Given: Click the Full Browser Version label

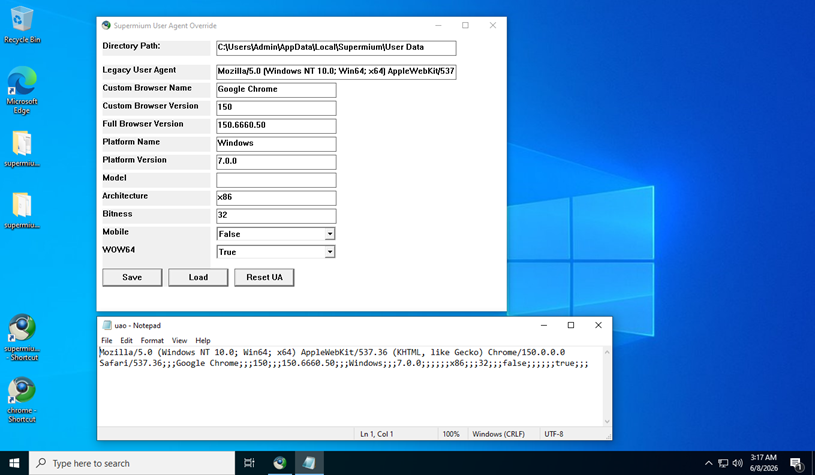Looking at the screenshot, I should pos(142,124).
